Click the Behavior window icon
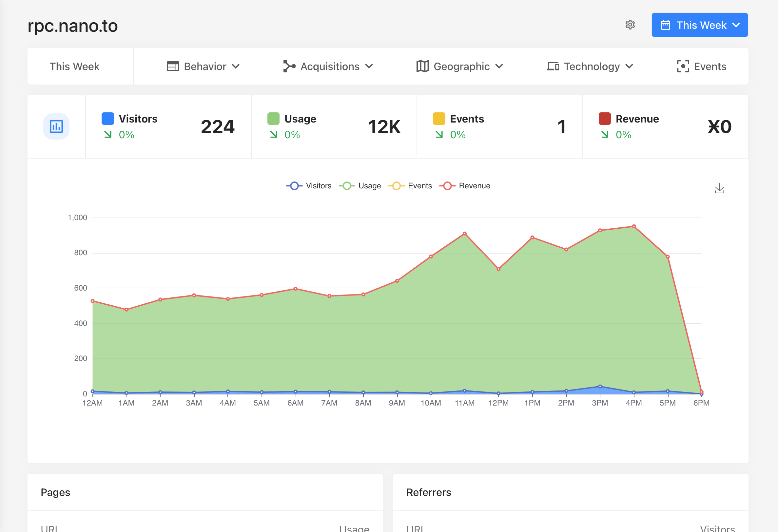Image resolution: width=778 pixels, height=532 pixels. point(173,66)
